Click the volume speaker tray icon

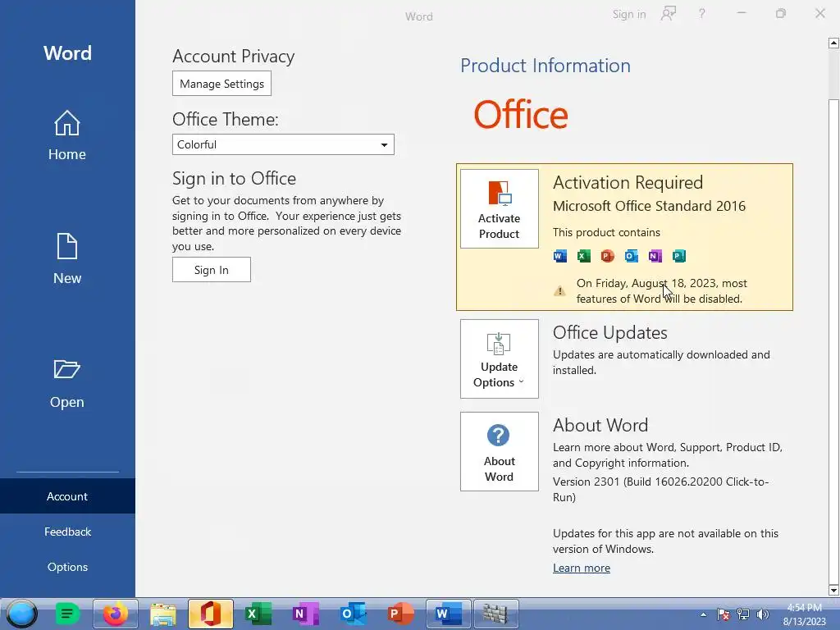(762, 614)
